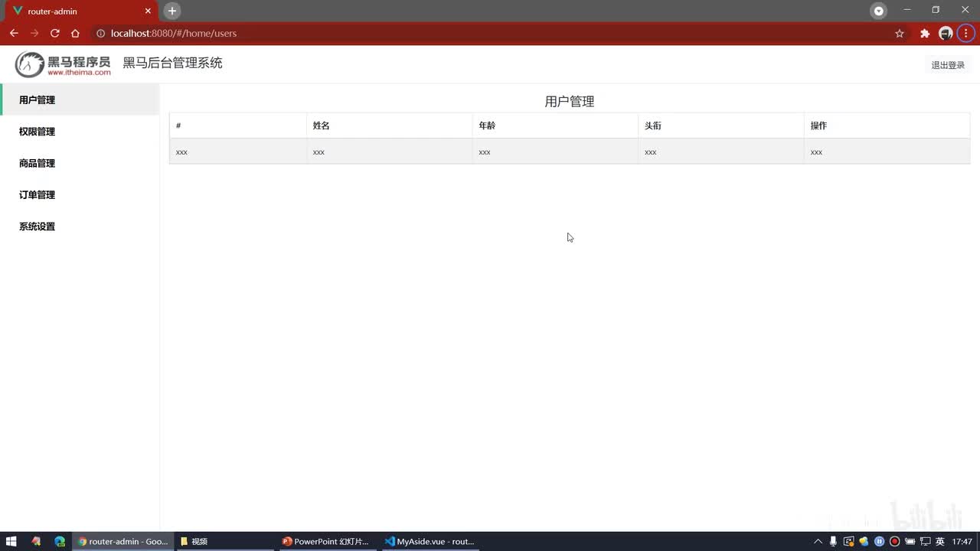Click the Chrome tab search dropdown
980x551 pixels.
pos(879,11)
